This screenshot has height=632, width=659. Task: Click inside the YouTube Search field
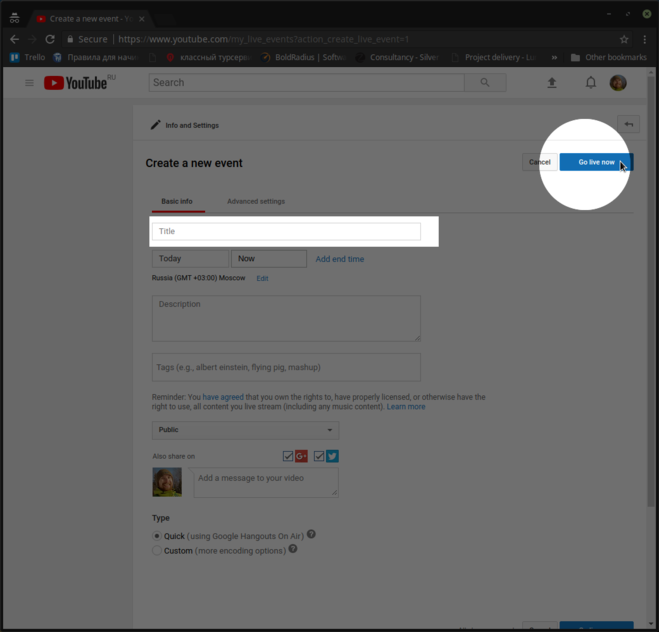pos(306,82)
